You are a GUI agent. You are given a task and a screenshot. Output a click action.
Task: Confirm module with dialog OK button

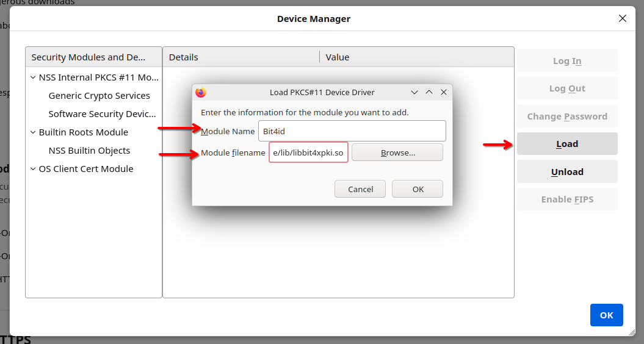[418, 189]
